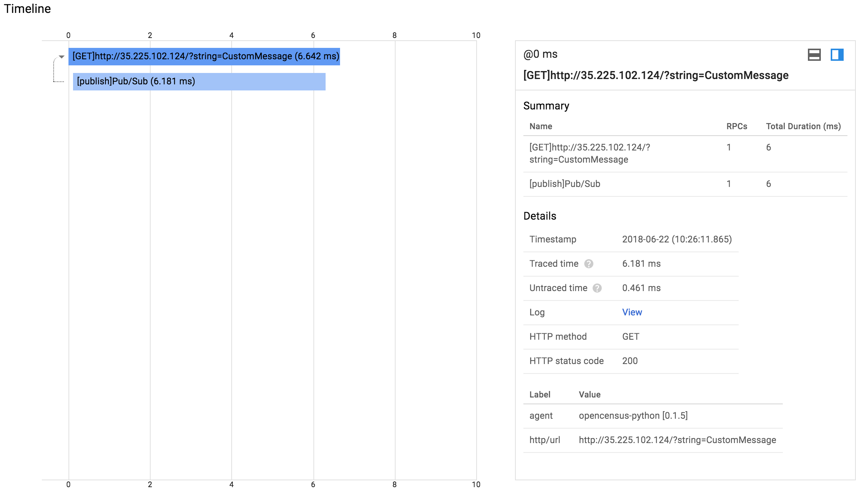The height and width of the screenshot is (494, 868).
Task: Click the Total Duration (ms) header
Action: 803,127
